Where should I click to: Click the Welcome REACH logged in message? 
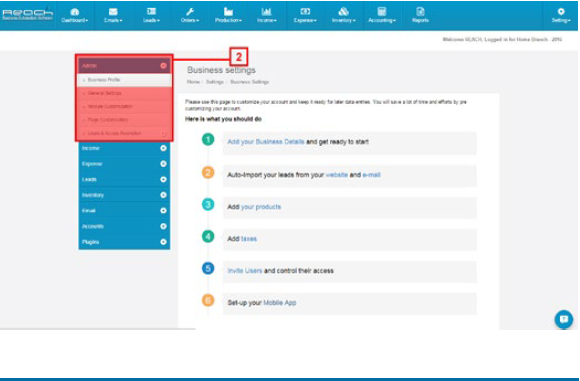click(x=502, y=39)
